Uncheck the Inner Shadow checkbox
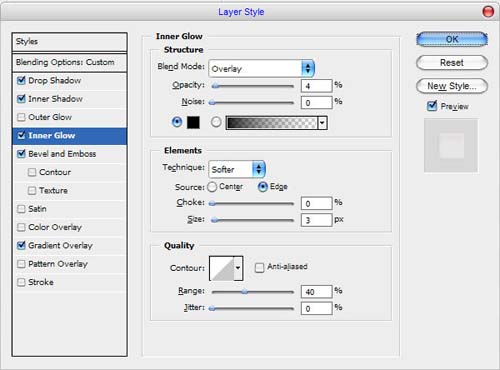The height and width of the screenshot is (370, 500). click(x=21, y=99)
